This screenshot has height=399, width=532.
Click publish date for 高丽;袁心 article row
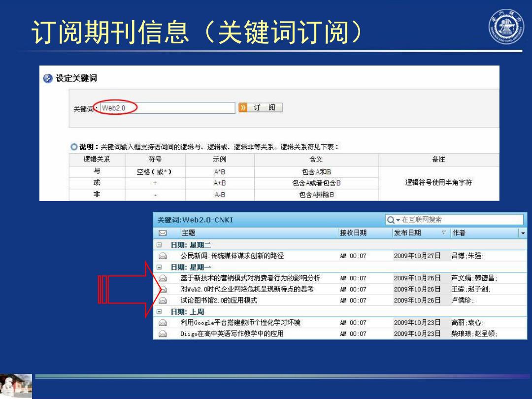[x=417, y=323]
